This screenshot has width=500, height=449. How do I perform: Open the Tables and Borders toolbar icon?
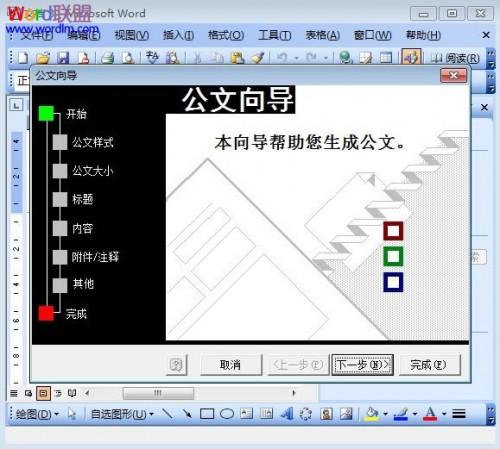pyautogui.click(x=366, y=58)
